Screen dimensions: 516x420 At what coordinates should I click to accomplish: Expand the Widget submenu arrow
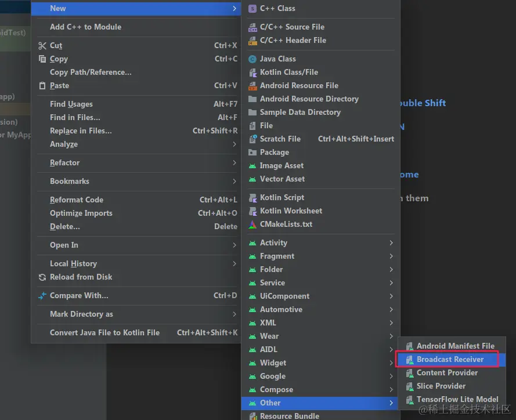tap(391, 363)
